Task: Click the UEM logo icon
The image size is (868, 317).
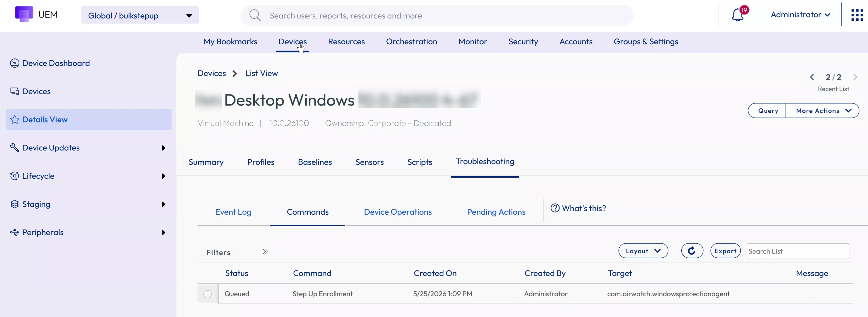Action: 24,14
